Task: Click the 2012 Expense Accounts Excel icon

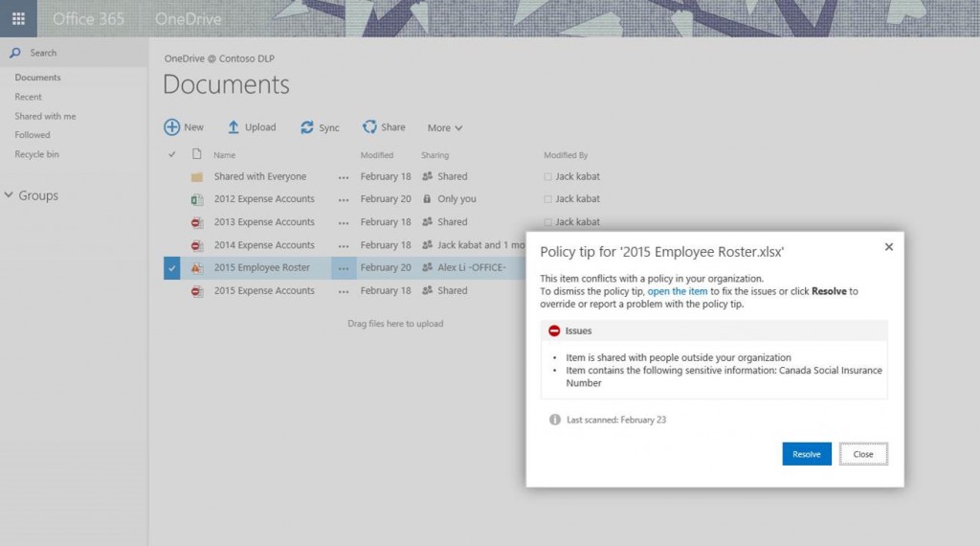Action: [197, 199]
